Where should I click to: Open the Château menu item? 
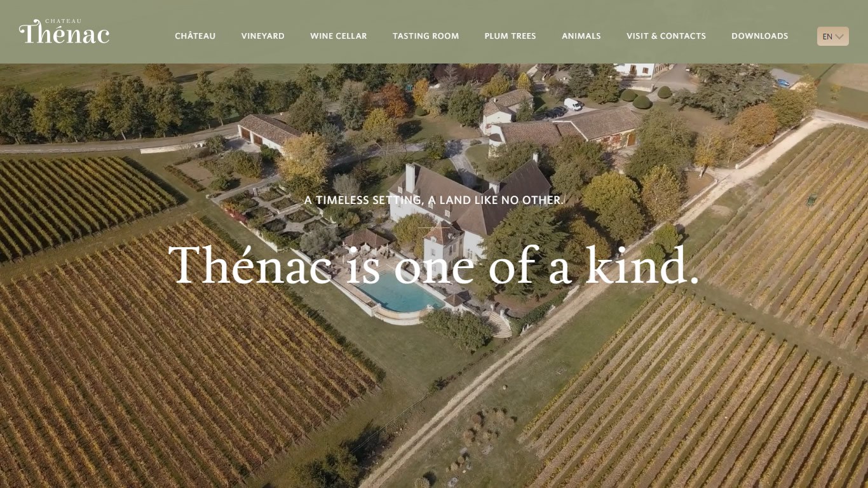click(195, 36)
